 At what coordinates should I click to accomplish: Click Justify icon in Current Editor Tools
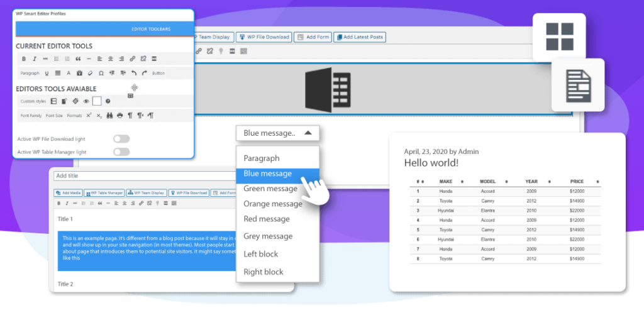57,73
